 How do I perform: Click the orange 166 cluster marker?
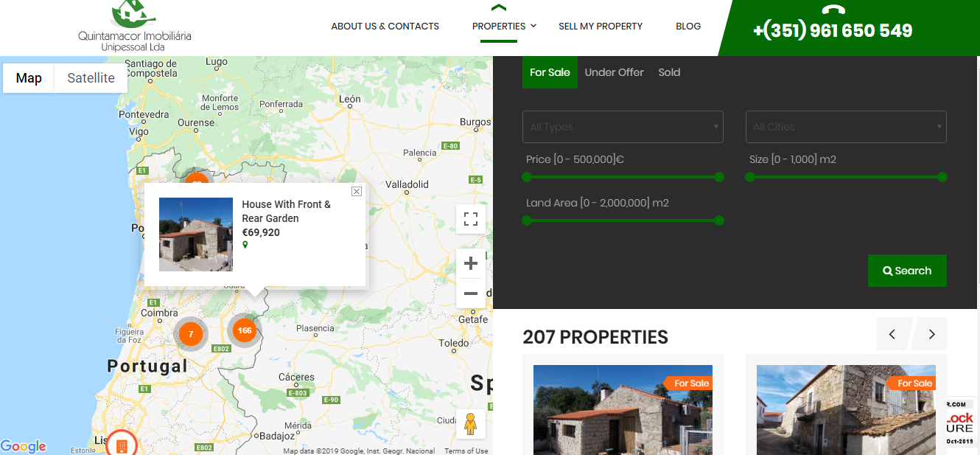245,330
